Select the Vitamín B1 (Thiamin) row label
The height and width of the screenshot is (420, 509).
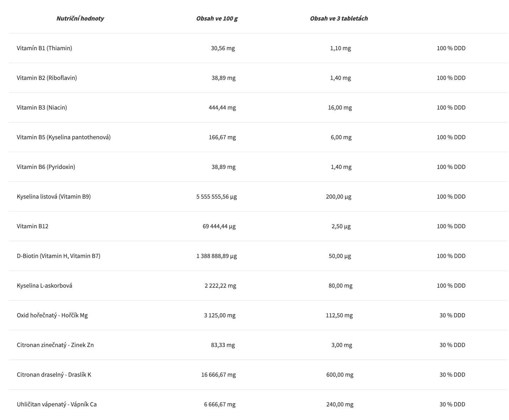click(44, 48)
